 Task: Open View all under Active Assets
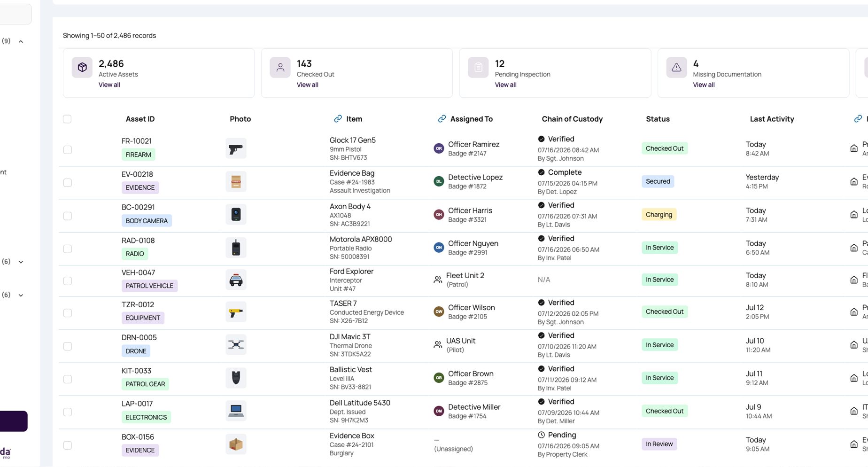(109, 85)
